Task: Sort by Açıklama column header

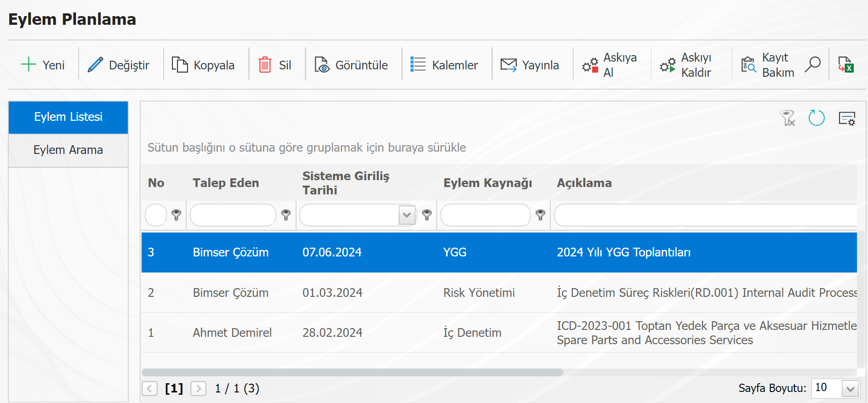Action: coord(584,183)
